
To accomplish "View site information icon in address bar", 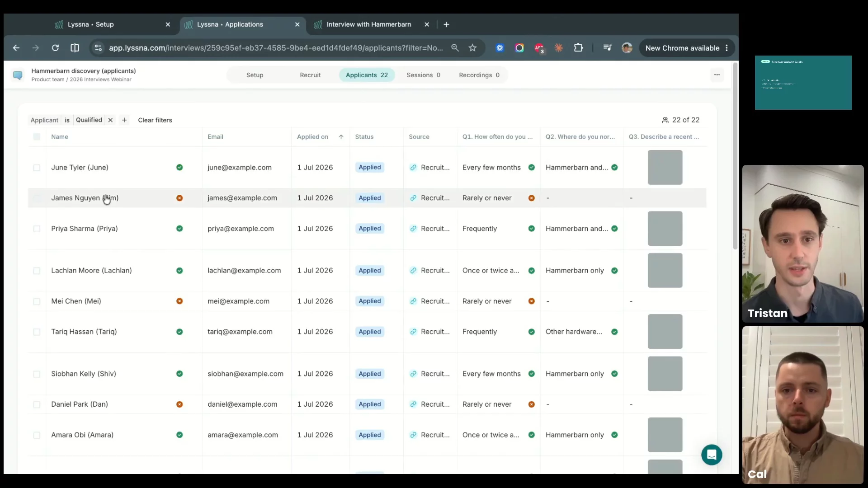I will (98, 48).
